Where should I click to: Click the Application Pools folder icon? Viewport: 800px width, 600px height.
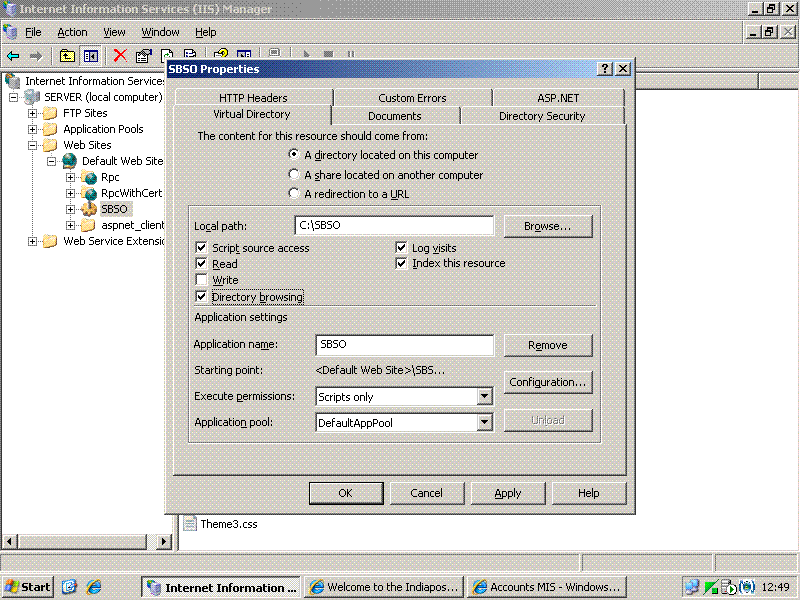point(50,129)
